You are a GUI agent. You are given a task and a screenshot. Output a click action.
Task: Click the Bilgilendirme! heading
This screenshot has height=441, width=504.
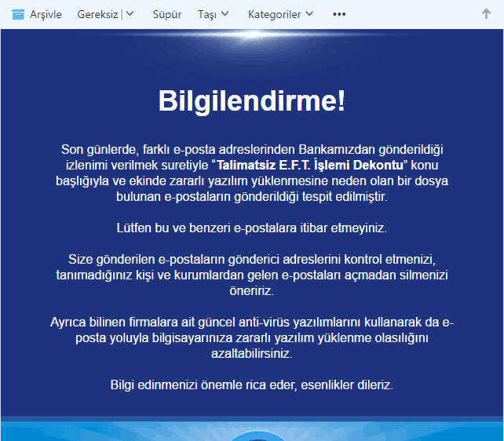point(251,101)
